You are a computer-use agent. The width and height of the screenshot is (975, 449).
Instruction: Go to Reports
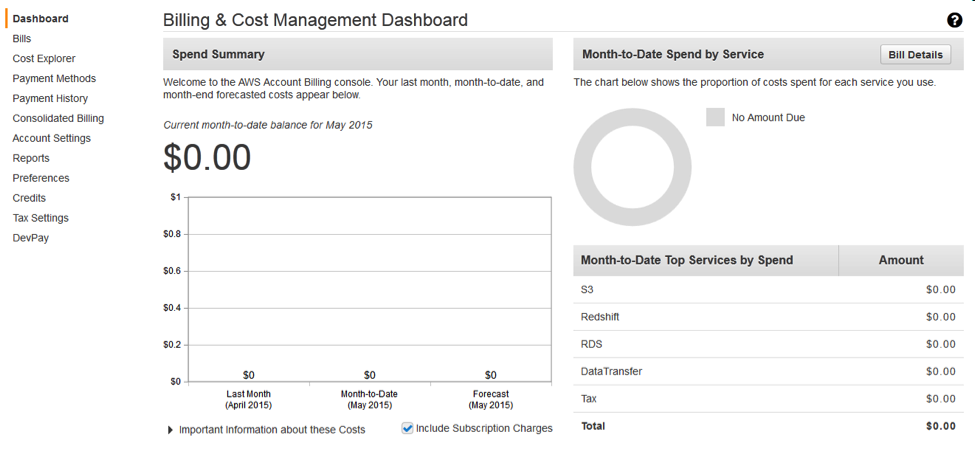31,158
